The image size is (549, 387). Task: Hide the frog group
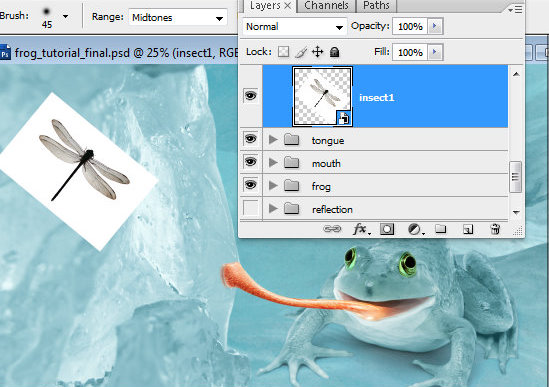[251, 185]
